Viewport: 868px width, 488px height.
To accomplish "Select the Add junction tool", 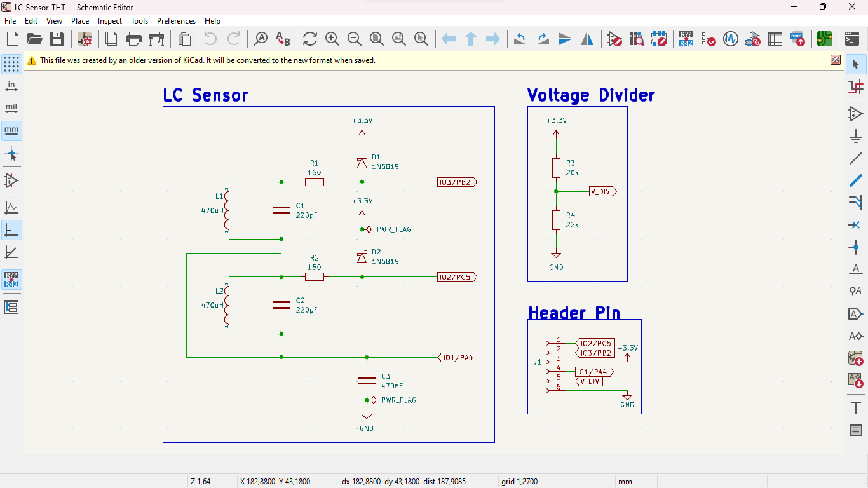I will tap(856, 247).
